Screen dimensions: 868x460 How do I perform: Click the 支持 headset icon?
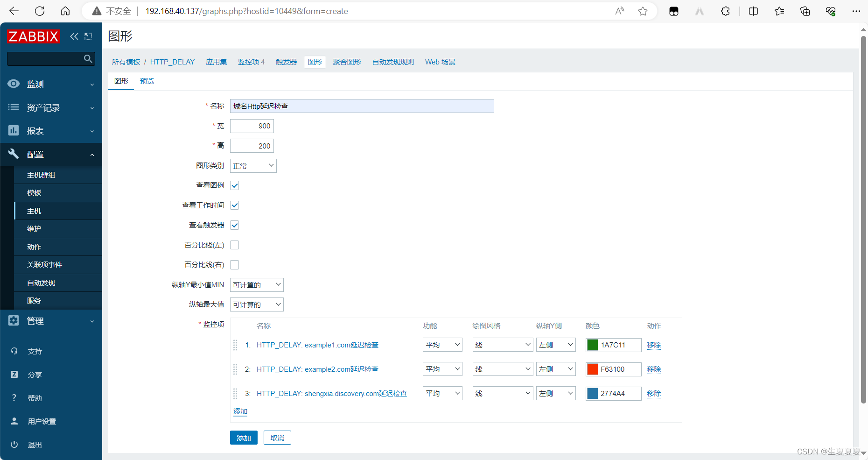coord(14,351)
